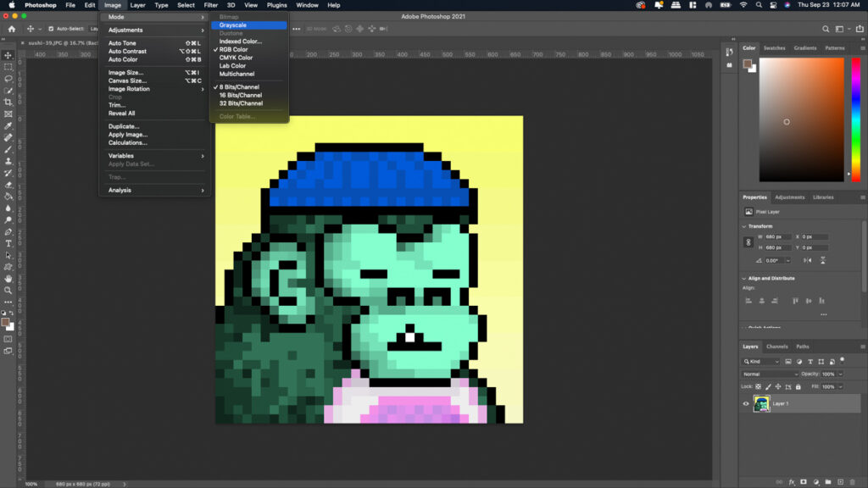Image resolution: width=868 pixels, height=488 pixels.
Task: Choose Grayscale from the Mode submenu
Action: click(x=249, y=25)
